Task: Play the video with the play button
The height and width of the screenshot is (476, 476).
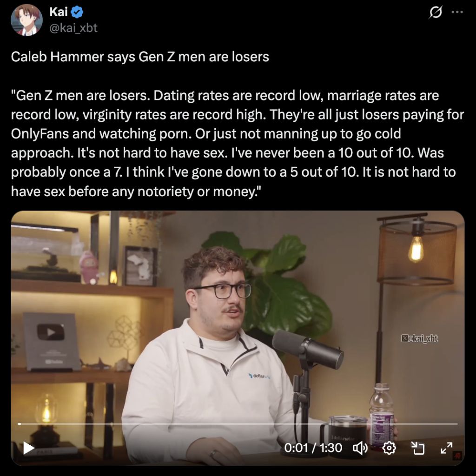Action: click(x=28, y=448)
